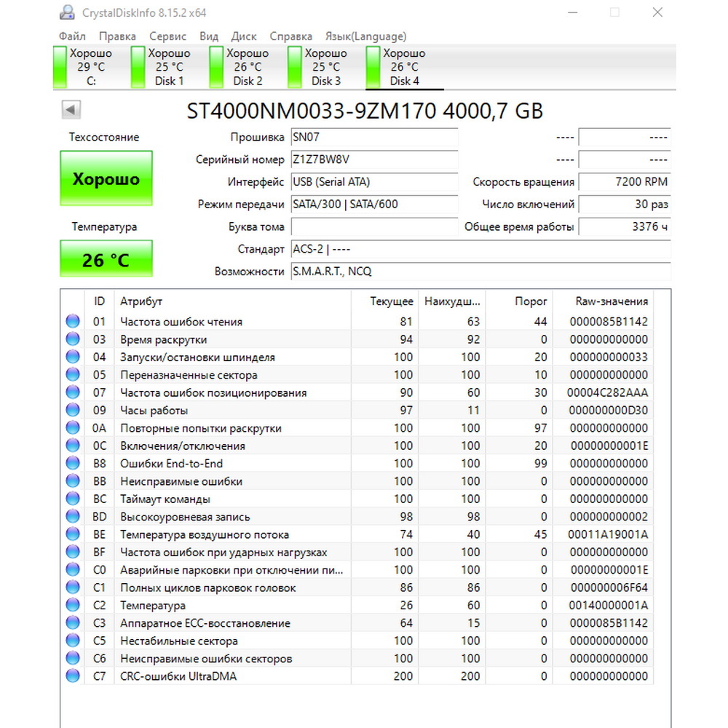The image size is (728, 728).
Task: Click the green Хорошо health status button
Action: 106,178
